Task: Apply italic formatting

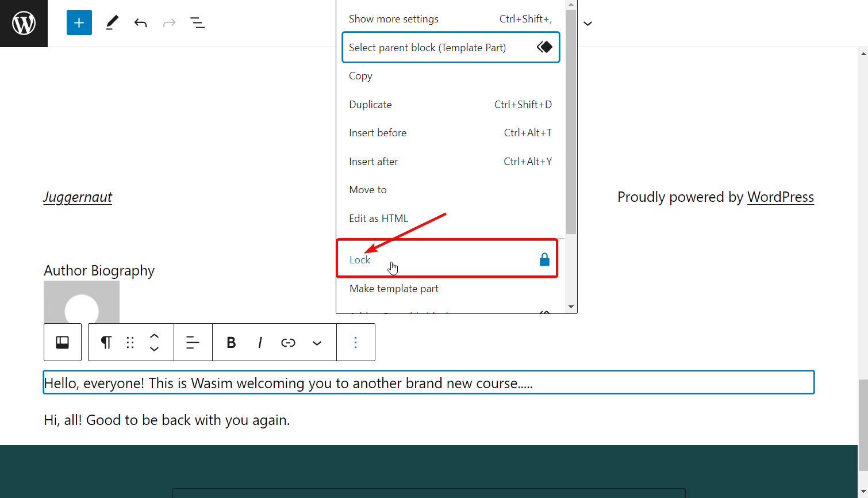Action: [260, 343]
